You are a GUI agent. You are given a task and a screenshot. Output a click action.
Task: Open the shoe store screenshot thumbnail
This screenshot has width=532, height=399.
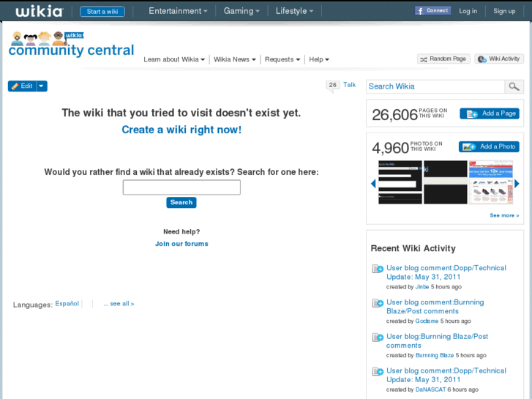[490, 182]
